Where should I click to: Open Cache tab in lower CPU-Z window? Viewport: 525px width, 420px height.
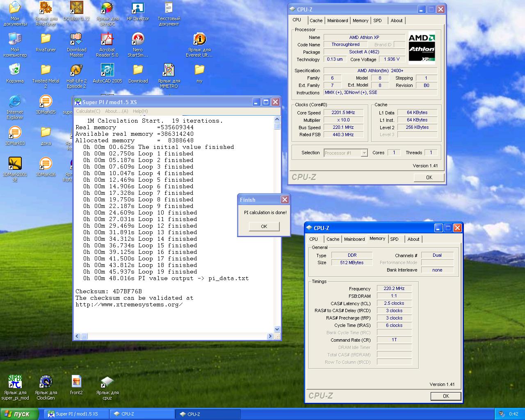(333, 239)
